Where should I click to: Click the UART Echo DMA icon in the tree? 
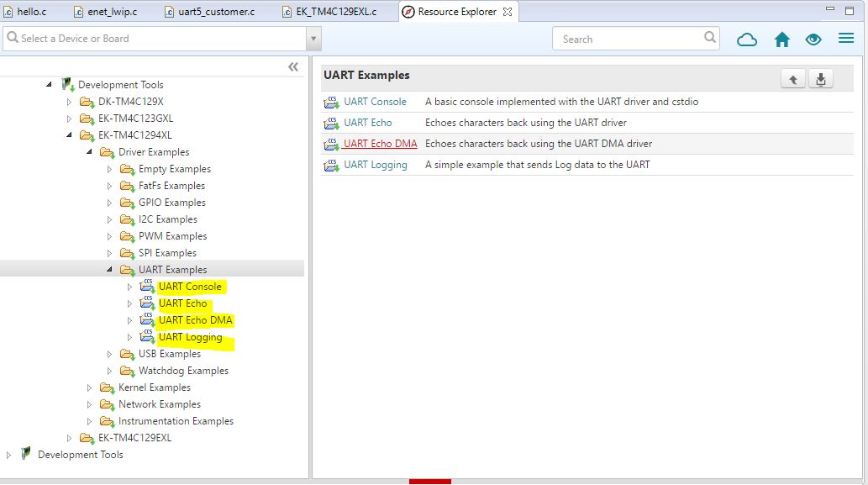pos(147,320)
